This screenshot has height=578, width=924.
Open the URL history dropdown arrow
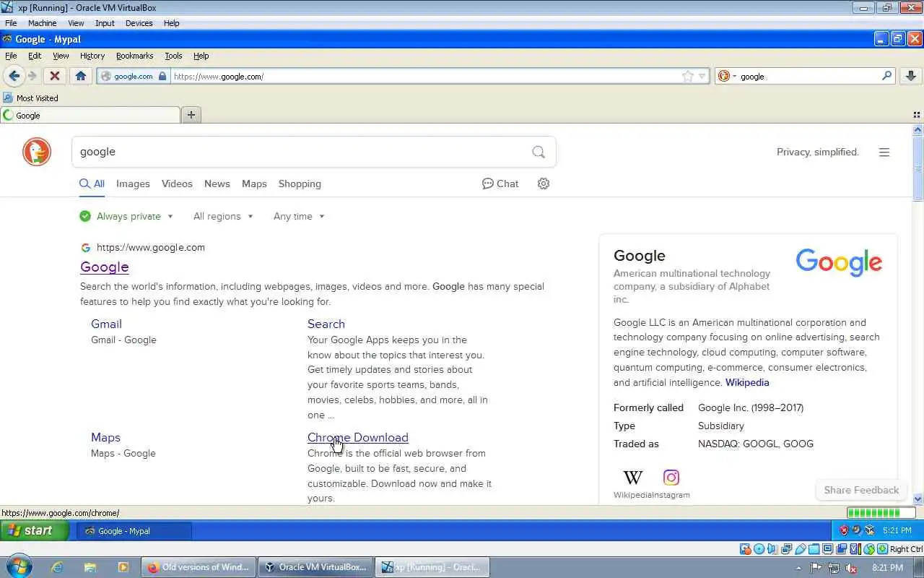702,76
